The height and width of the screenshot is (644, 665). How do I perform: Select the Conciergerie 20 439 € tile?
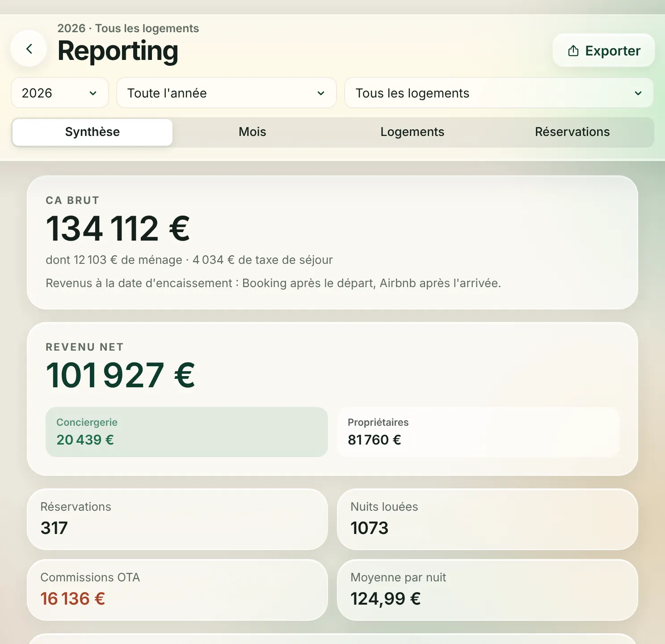click(x=187, y=432)
